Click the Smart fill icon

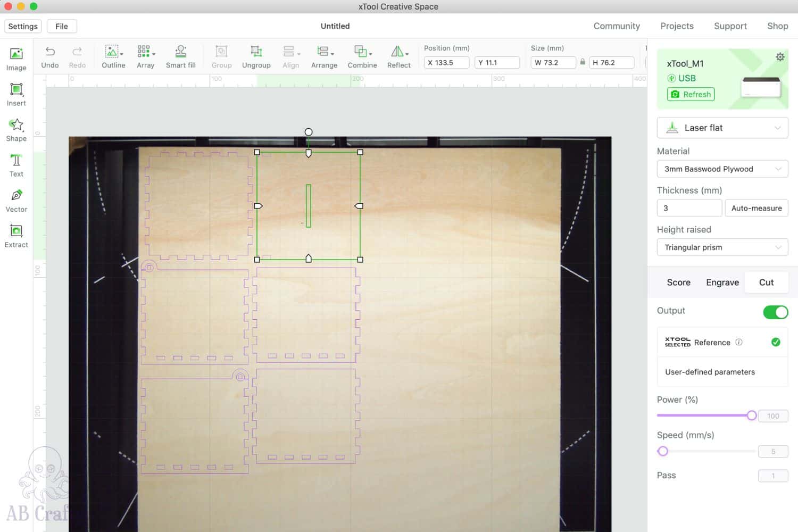pyautogui.click(x=180, y=52)
